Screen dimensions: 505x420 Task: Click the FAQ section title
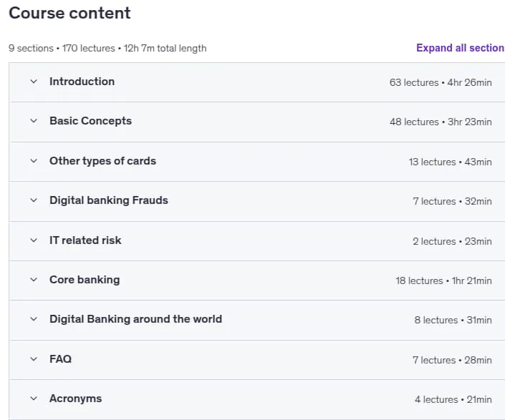[60, 359]
